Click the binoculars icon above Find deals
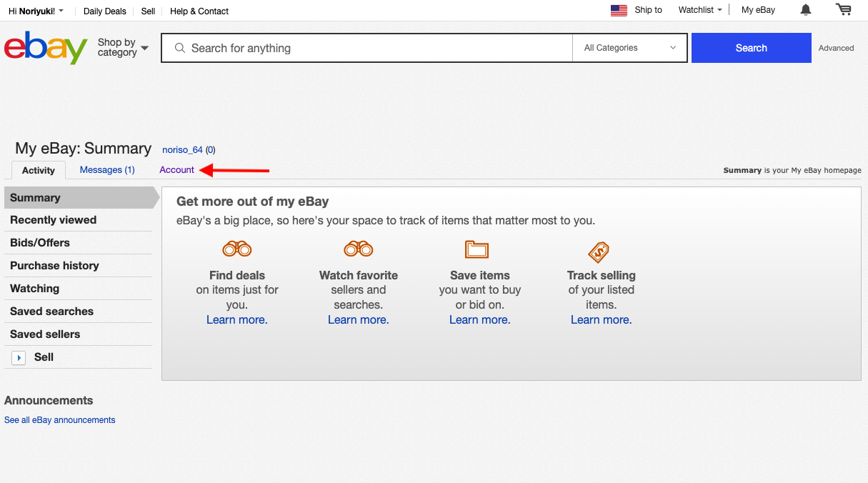Screen dimensions: 868x483 tap(237, 249)
